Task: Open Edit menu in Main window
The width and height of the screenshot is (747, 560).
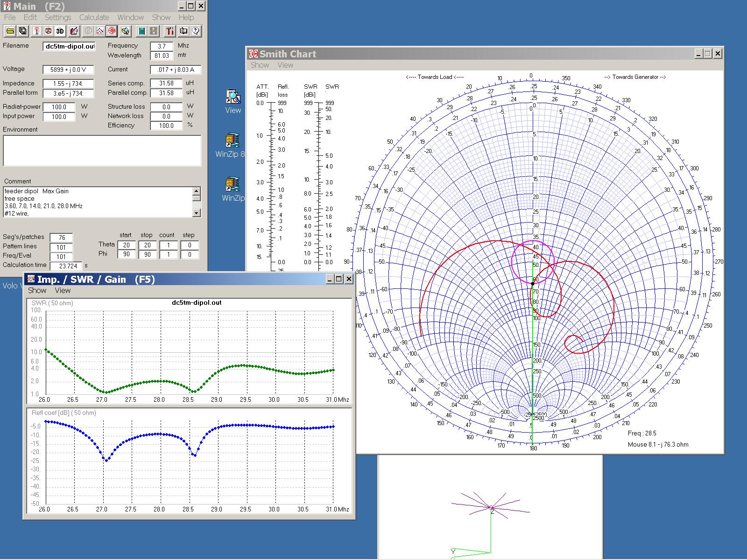Action: [x=30, y=17]
